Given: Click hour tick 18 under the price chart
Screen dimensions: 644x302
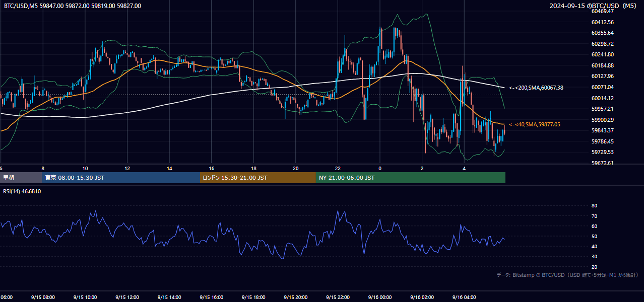Looking at the screenshot, I should pos(253,169).
